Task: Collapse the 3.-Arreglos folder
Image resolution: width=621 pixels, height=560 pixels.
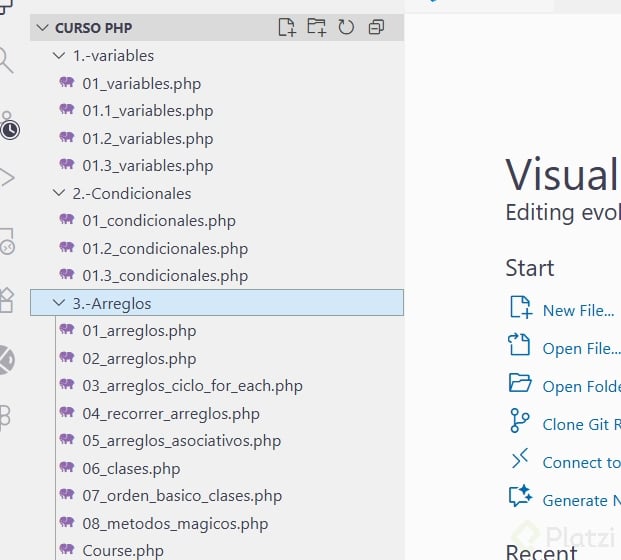Action: coord(59,302)
